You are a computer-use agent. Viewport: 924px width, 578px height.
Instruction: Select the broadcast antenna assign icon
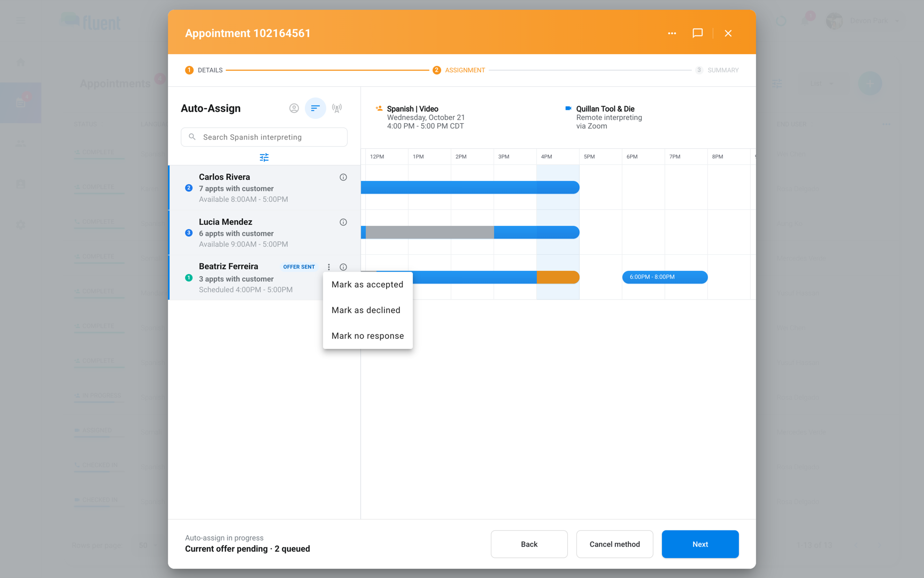337,108
